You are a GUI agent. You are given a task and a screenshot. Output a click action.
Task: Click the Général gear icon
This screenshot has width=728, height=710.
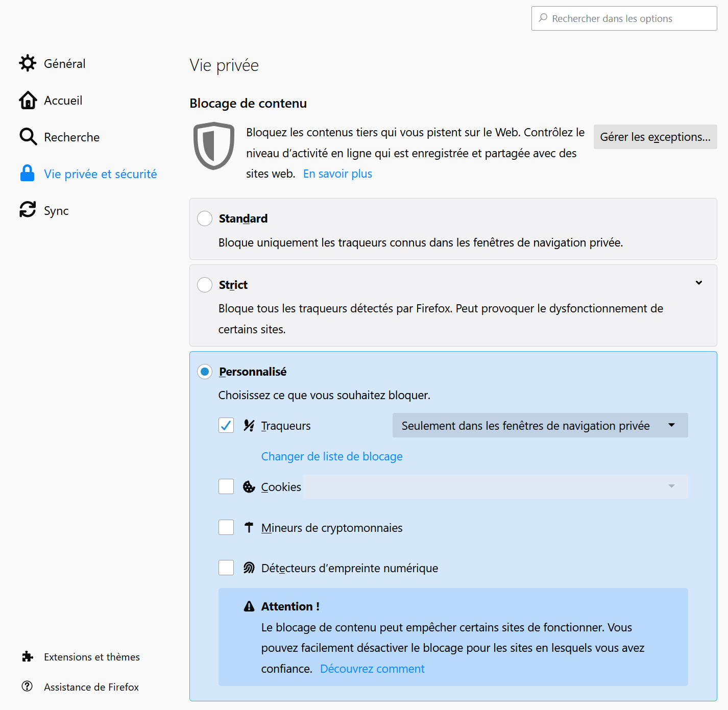tap(28, 63)
